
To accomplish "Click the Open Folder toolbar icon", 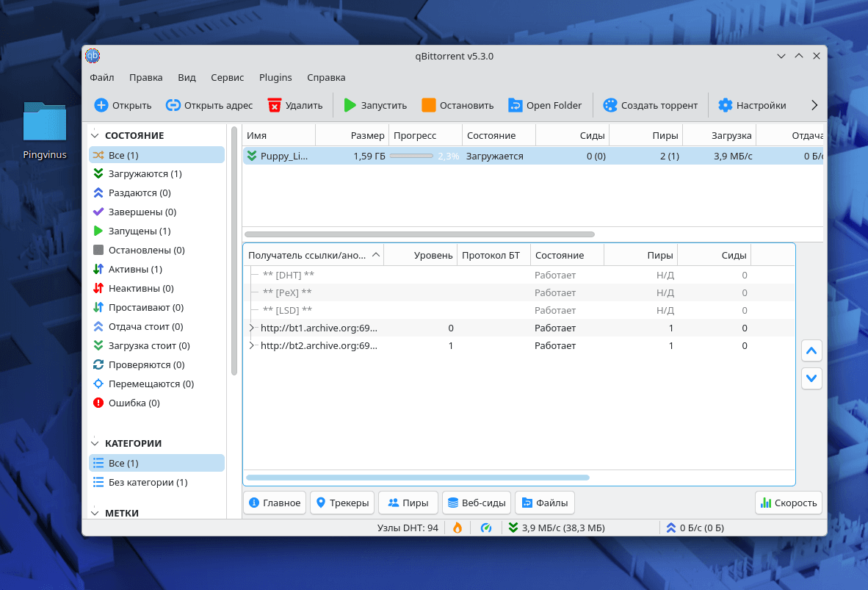I will coord(516,105).
